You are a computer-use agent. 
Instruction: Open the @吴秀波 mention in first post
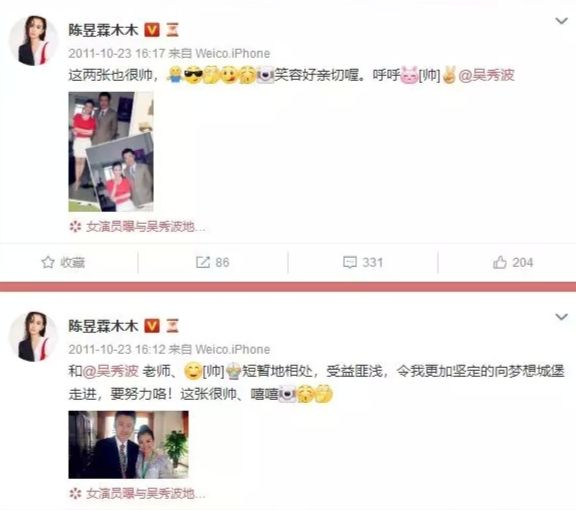(486, 75)
